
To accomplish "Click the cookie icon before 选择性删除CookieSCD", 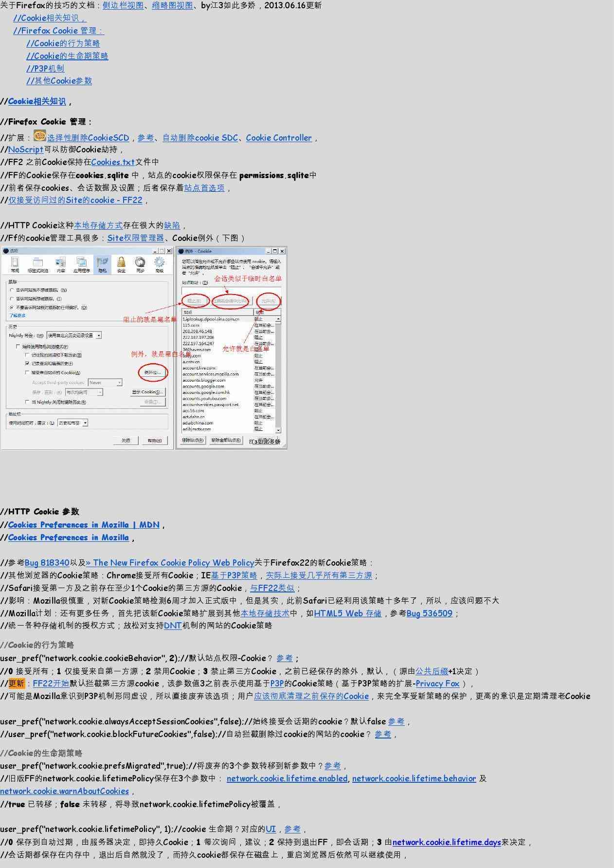I will pyautogui.click(x=40, y=135).
